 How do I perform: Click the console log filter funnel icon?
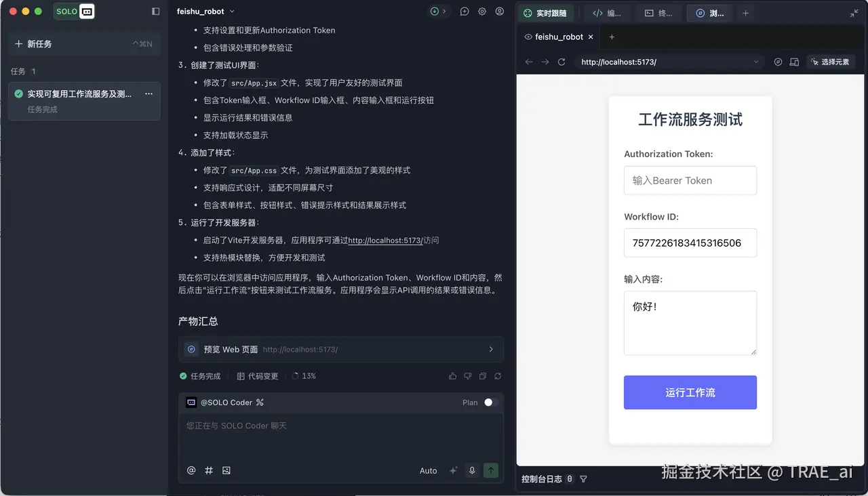pyautogui.click(x=583, y=479)
